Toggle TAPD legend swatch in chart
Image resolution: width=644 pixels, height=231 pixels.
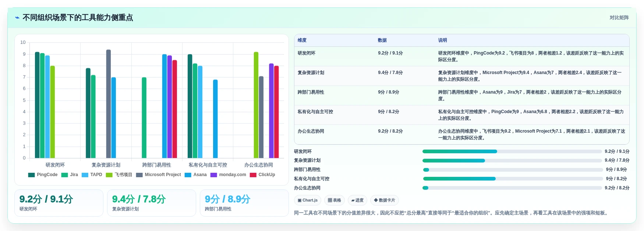pyautogui.click(x=85, y=175)
